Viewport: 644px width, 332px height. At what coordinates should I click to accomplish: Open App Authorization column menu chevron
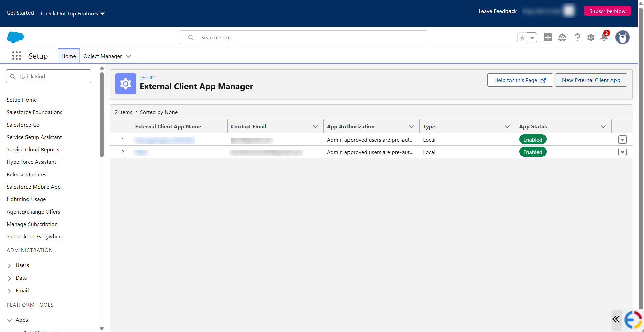(x=411, y=127)
